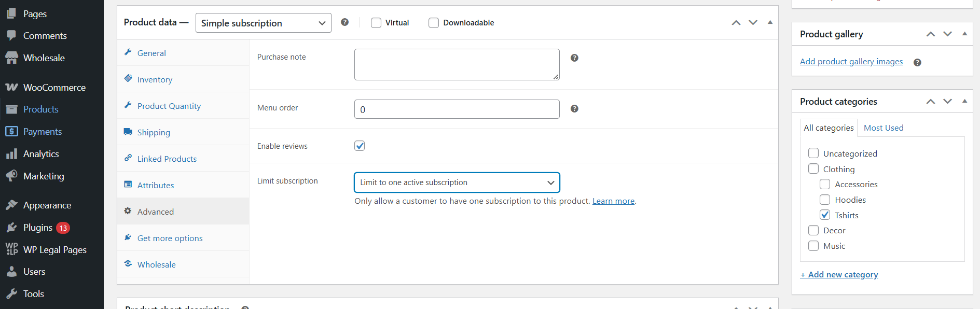Click the help icon beside Menu order
The width and height of the screenshot is (980, 309).
pyautogui.click(x=574, y=109)
